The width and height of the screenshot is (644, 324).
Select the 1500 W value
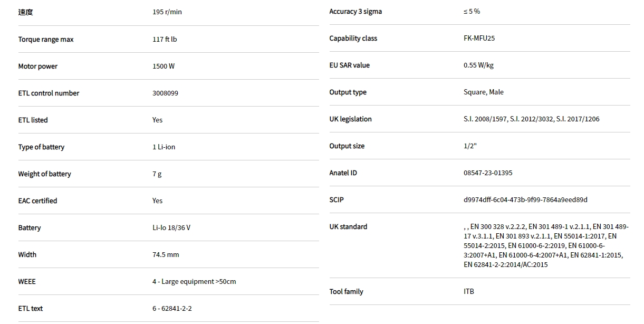164,66
